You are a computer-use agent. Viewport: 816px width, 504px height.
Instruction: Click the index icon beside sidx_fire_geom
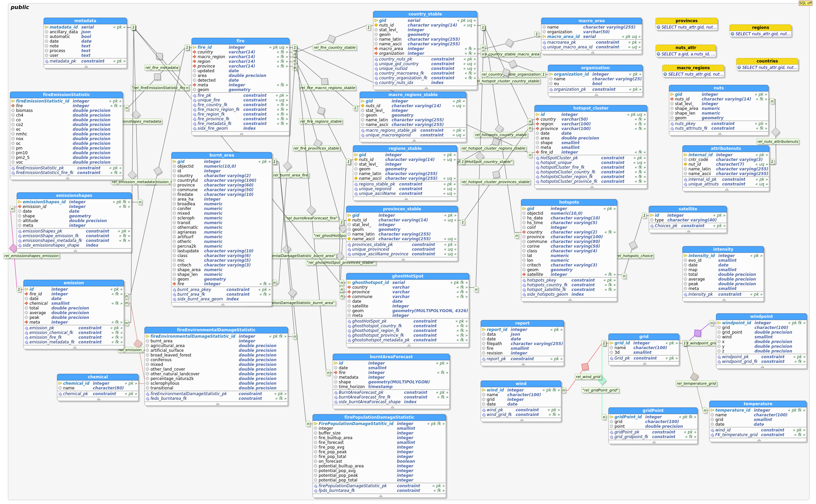pyautogui.click(x=195, y=128)
